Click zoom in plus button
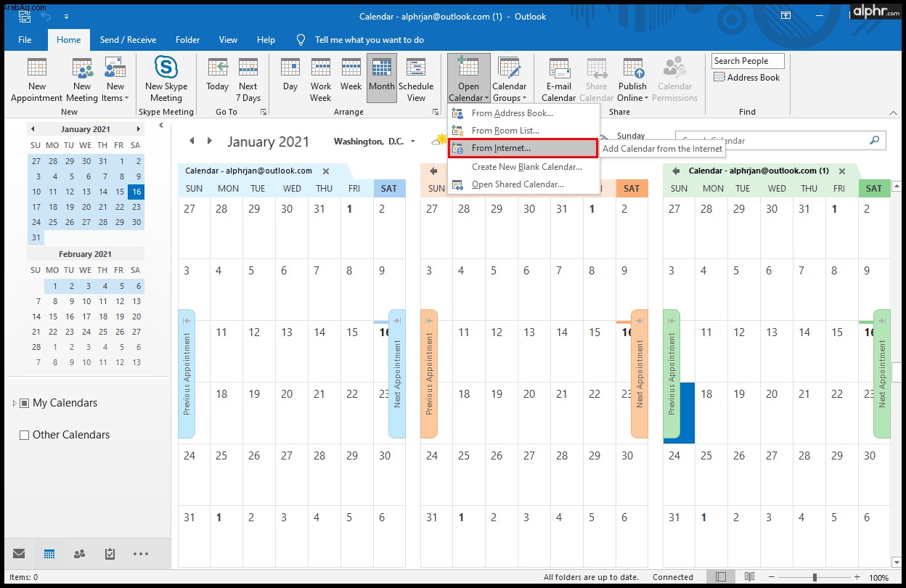The height and width of the screenshot is (588, 906). pyautogui.click(x=857, y=577)
